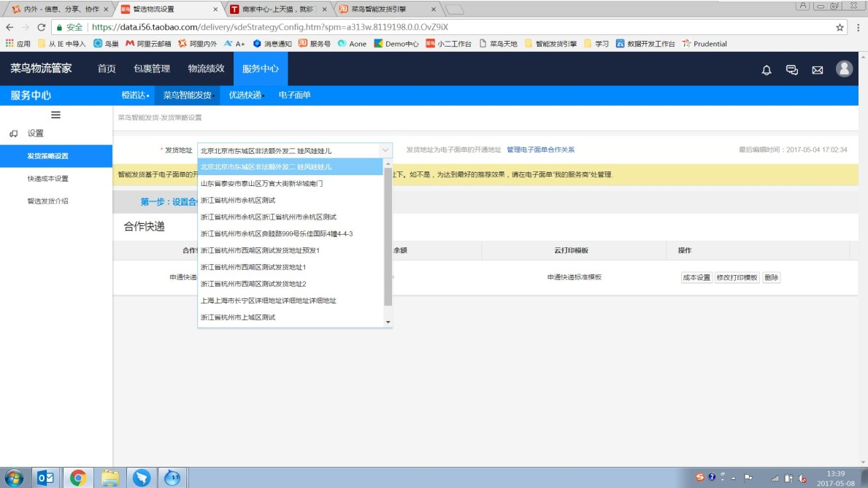The image size is (868, 488).
Task: Open Prudential bookmark
Action: 704,44
